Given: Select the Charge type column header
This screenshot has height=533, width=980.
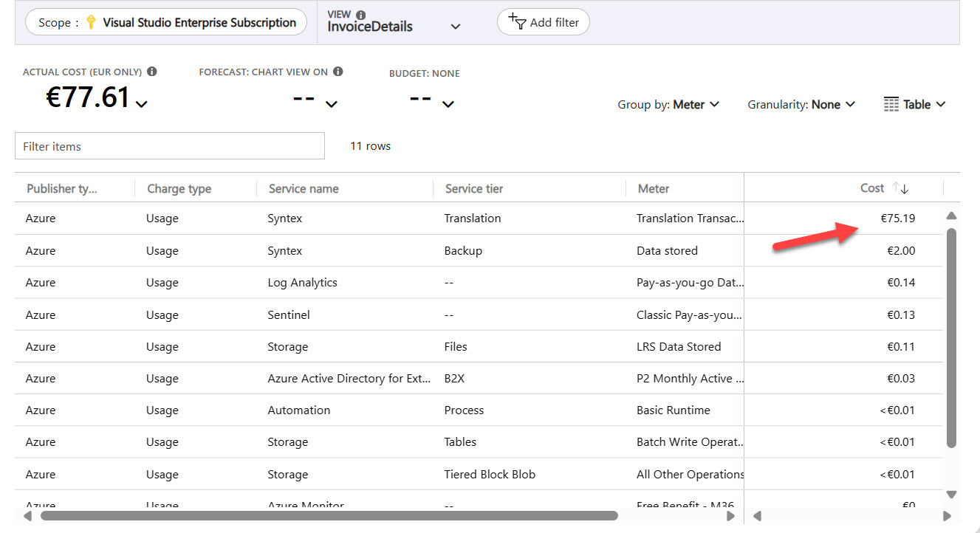Looking at the screenshot, I should [179, 188].
